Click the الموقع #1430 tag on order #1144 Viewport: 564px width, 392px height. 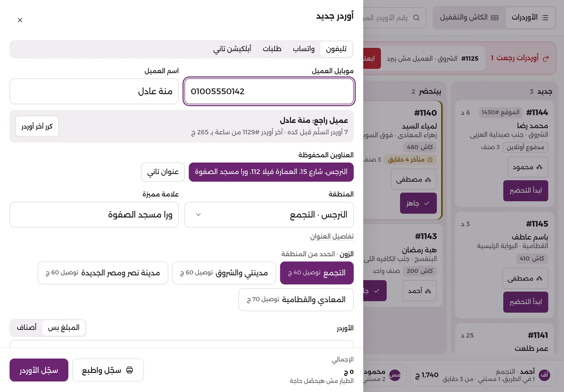(x=501, y=112)
